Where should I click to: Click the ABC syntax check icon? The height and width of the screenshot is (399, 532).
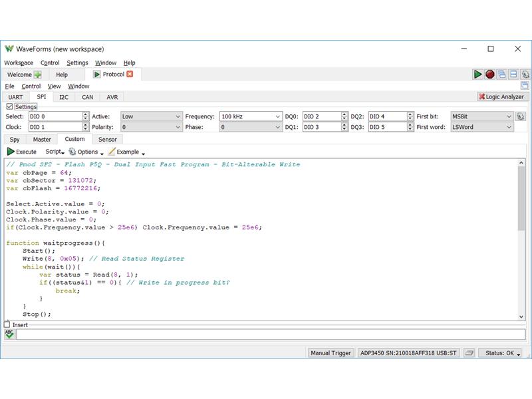[x=9, y=334]
